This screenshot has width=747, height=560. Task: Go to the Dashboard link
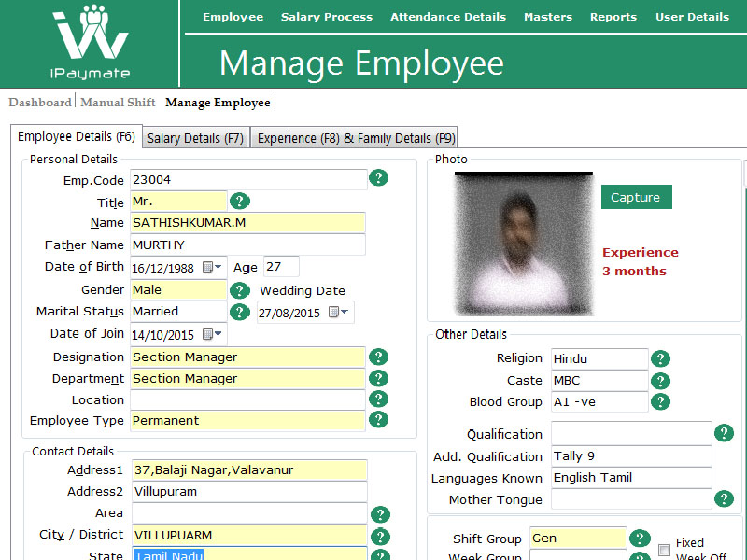tap(40, 103)
